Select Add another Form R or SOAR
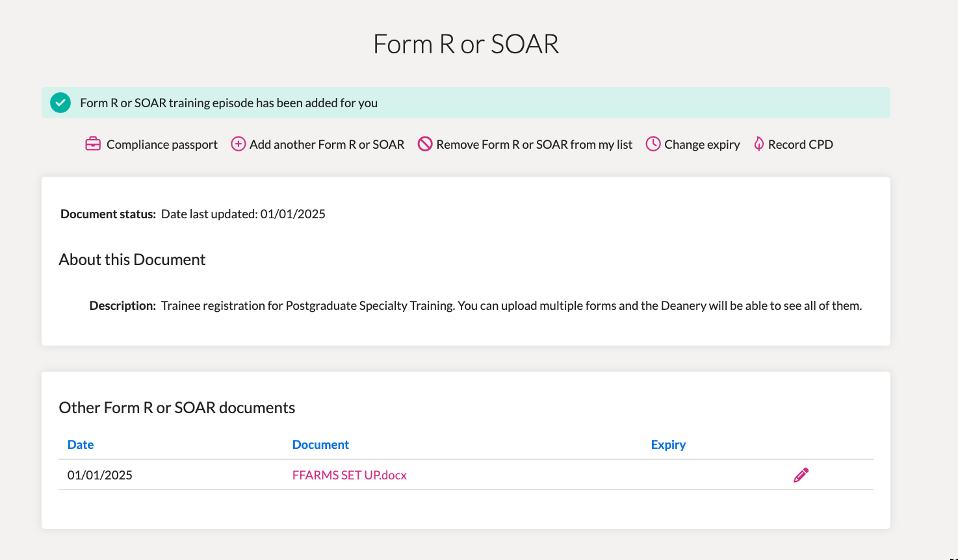The height and width of the screenshot is (560, 958). [x=327, y=144]
